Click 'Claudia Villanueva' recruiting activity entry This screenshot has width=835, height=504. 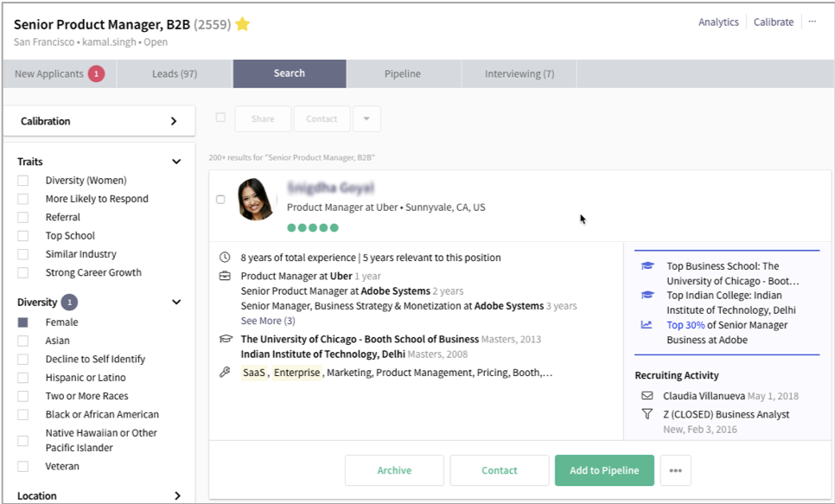[704, 396]
